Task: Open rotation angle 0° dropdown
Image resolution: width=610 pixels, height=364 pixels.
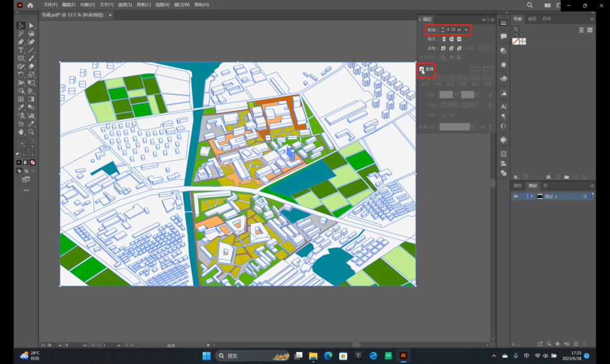Action: click(85, 345)
